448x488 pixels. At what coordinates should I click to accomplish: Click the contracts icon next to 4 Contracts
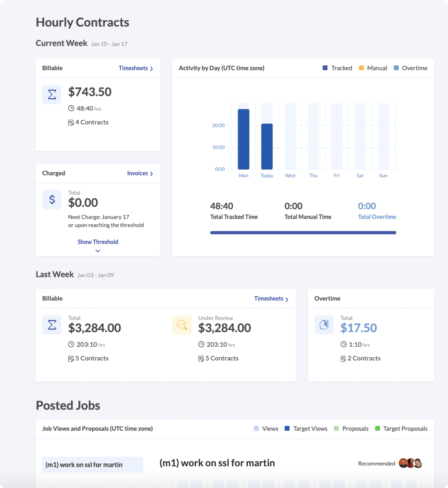pyautogui.click(x=71, y=123)
